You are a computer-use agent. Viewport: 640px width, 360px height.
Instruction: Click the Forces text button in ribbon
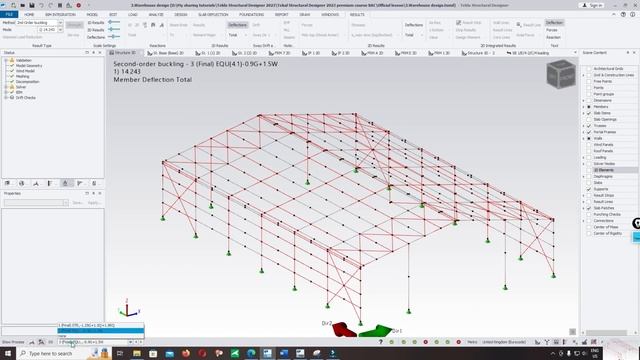point(552,30)
